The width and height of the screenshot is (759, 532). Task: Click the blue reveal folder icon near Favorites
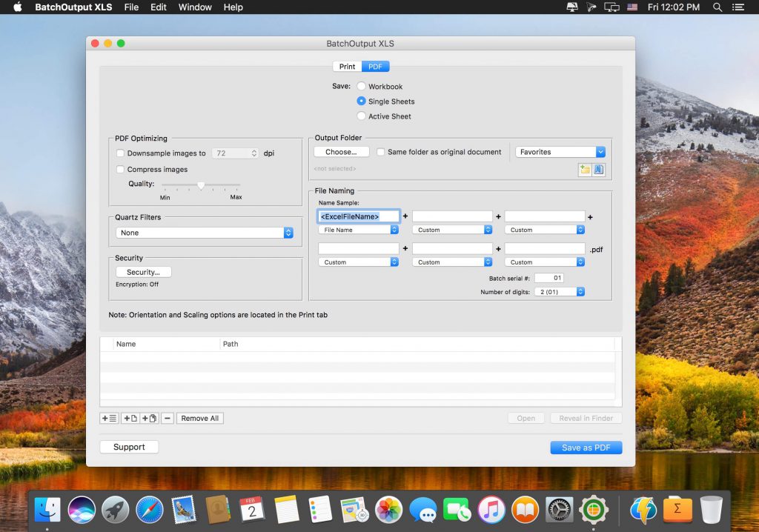[x=598, y=170]
